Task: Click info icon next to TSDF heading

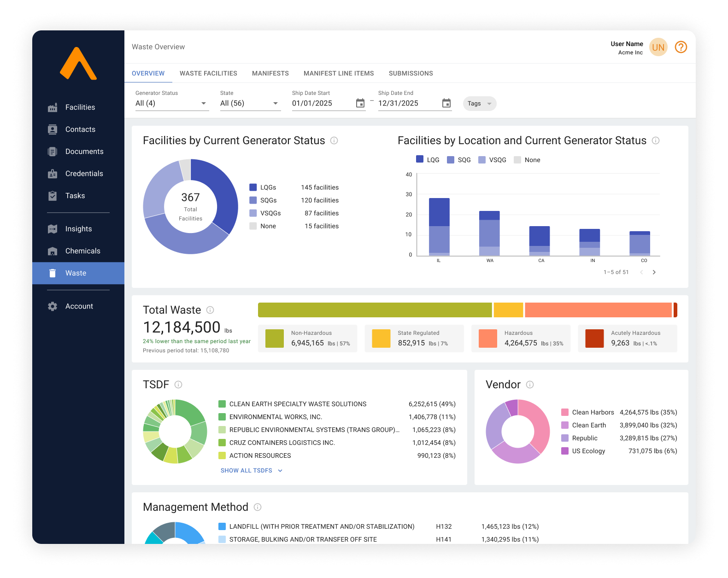Action: (178, 385)
